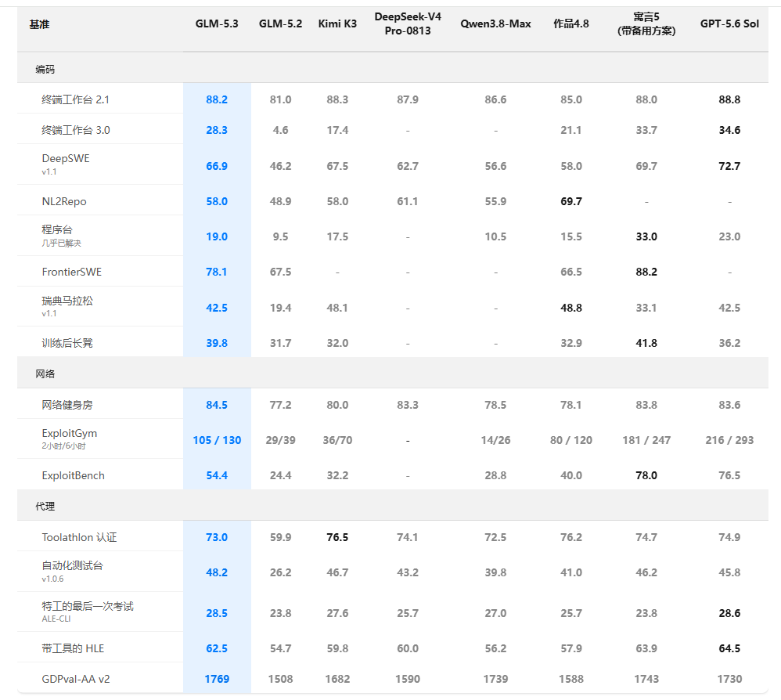781x700 pixels.
Task: Click 寓言5 score 88.2 for FrontierSWE
Action: pyautogui.click(x=646, y=272)
